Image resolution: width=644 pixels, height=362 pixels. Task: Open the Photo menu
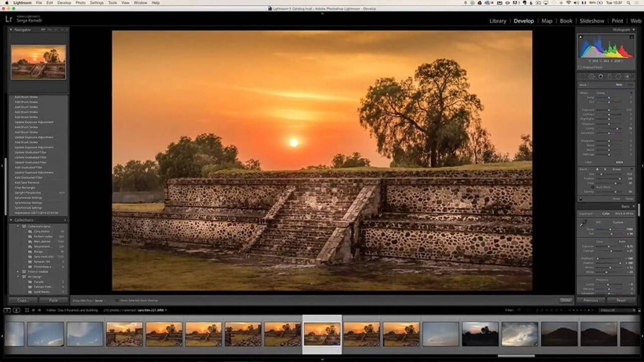(80, 3)
